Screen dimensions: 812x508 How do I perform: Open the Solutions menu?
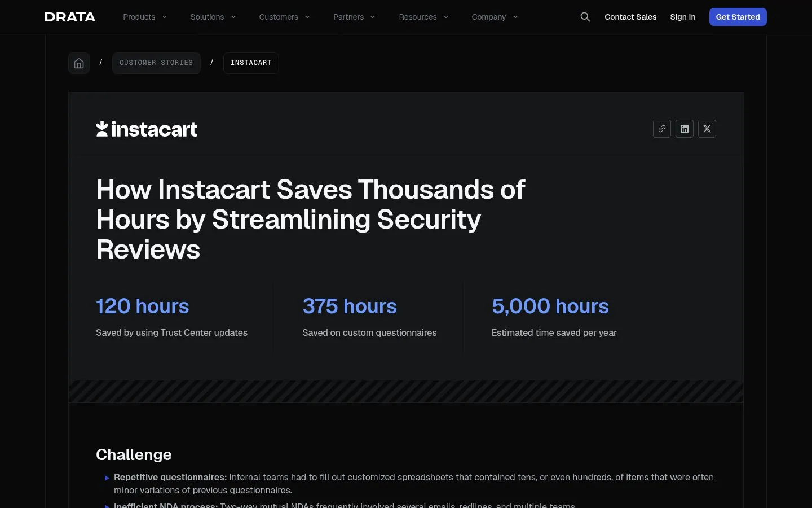[207, 17]
